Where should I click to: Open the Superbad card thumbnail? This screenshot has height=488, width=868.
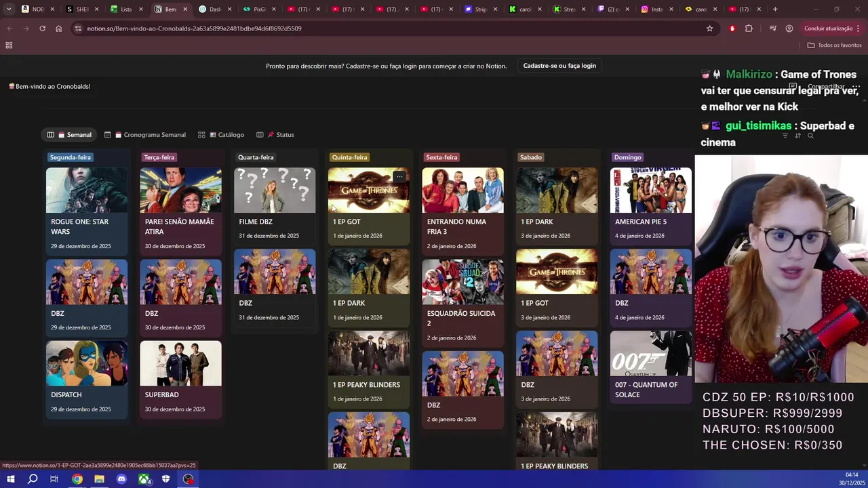point(180,363)
